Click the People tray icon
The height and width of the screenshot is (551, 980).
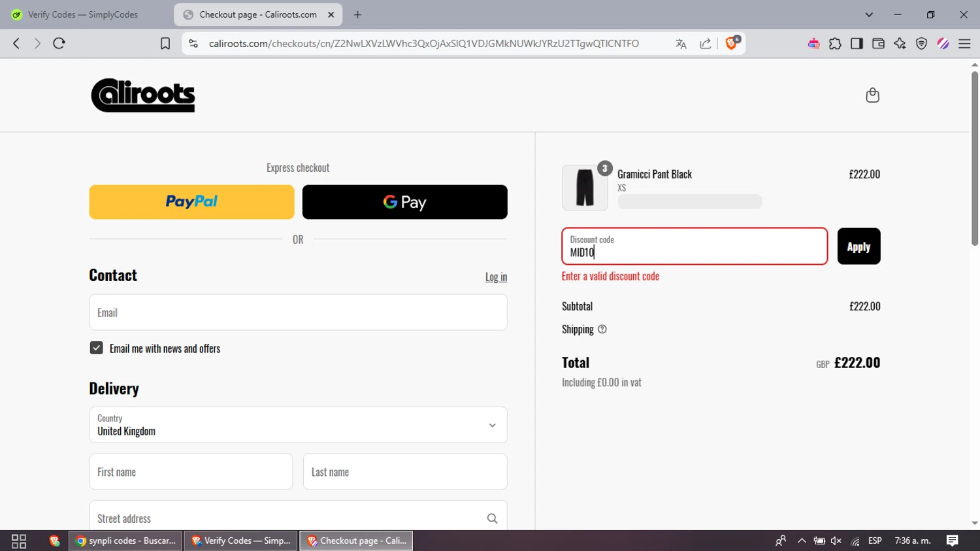(x=781, y=541)
